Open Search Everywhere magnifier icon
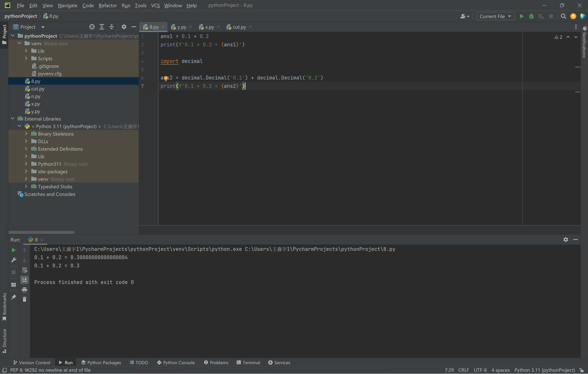 (x=563, y=16)
